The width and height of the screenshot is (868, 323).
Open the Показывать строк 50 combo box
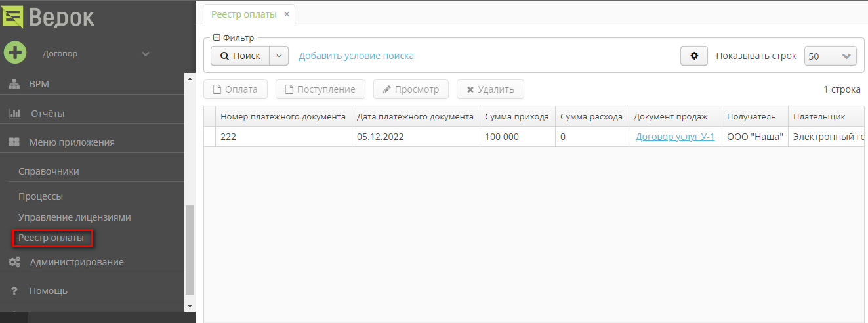[x=830, y=56]
